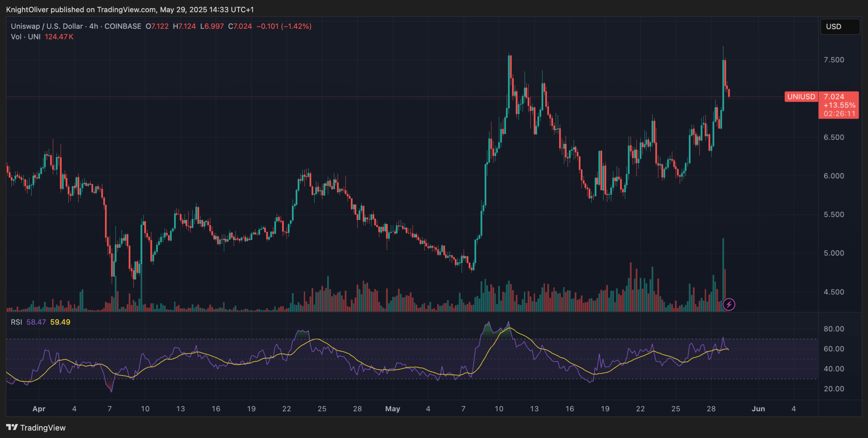Click the 80.00 RSI axis label
The height and width of the screenshot is (438, 868).
click(x=834, y=329)
